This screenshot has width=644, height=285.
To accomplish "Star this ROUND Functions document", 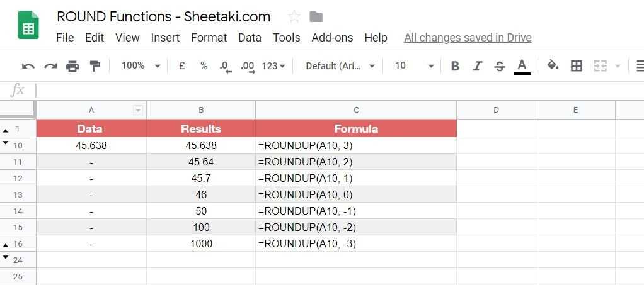I will coord(294,17).
